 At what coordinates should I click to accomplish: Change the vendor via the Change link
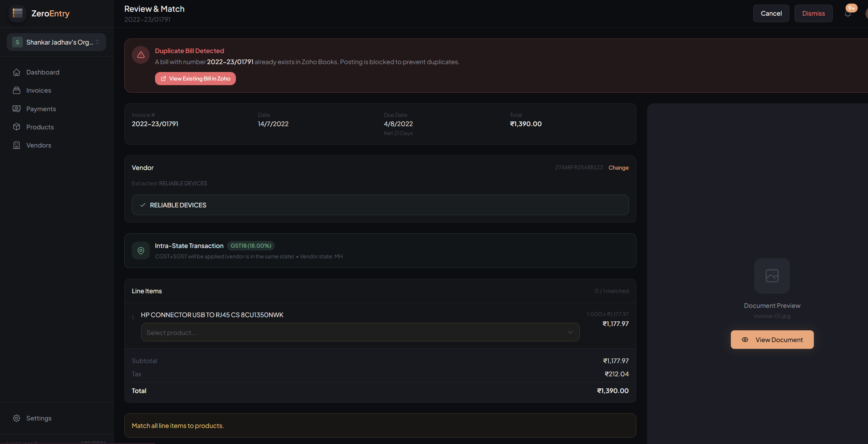point(618,167)
